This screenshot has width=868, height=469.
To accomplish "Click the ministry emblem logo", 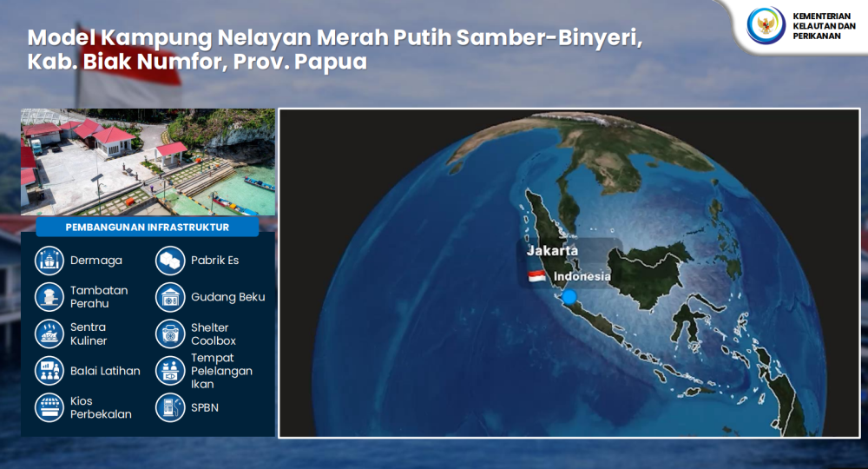I will point(766,24).
